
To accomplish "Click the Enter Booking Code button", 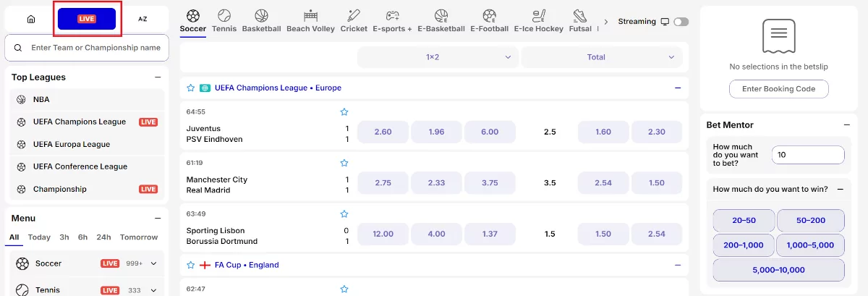I will tap(779, 89).
